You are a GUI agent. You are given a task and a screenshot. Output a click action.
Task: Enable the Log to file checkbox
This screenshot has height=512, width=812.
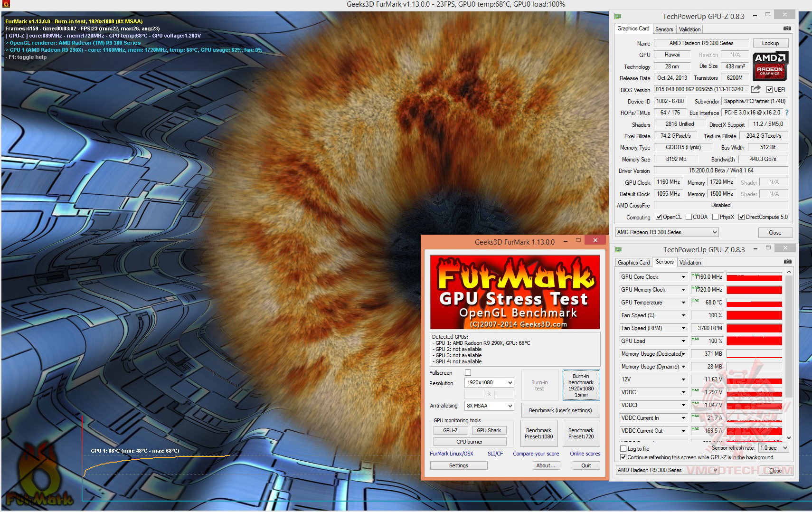(x=623, y=448)
